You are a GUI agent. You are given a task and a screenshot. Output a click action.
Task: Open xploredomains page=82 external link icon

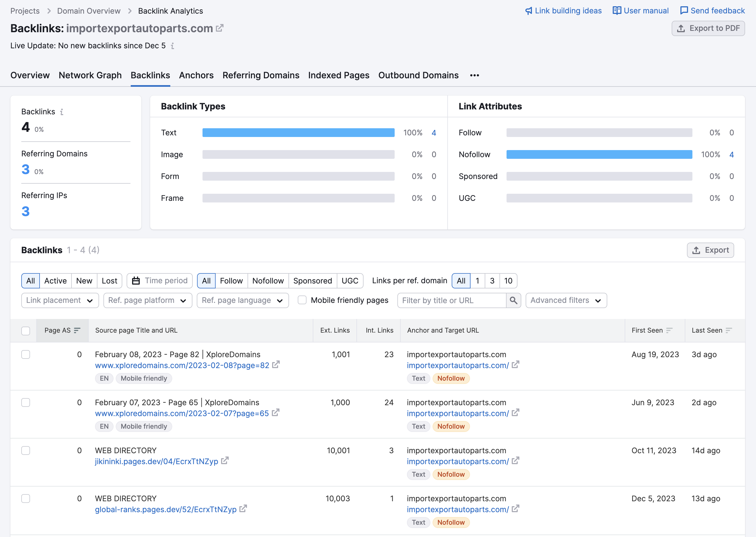pyautogui.click(x=276, y=365)
